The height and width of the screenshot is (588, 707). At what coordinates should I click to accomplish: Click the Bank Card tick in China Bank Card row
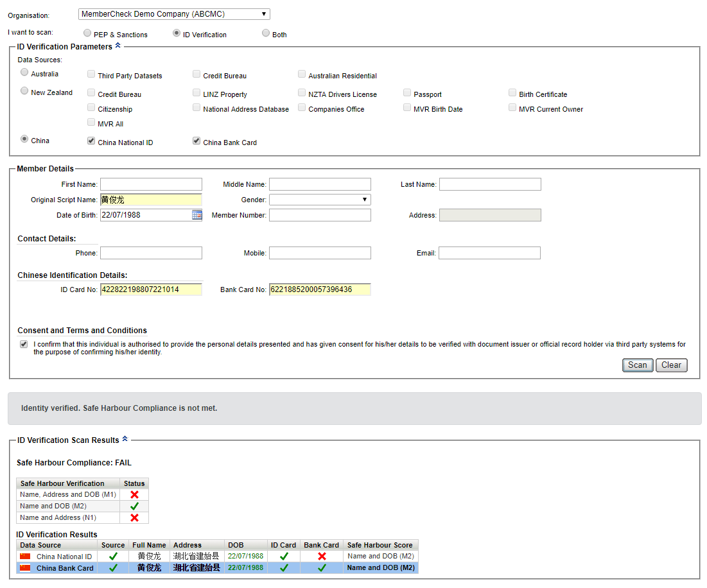pyautogui.click(x=322, y=568)
